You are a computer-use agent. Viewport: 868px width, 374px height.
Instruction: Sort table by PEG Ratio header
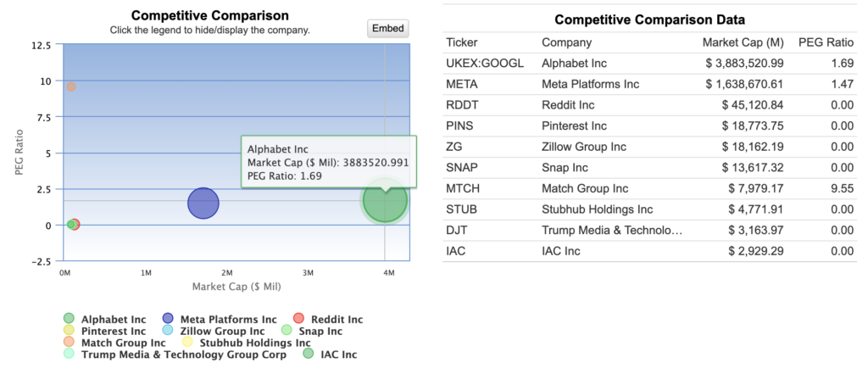[826, 42]
